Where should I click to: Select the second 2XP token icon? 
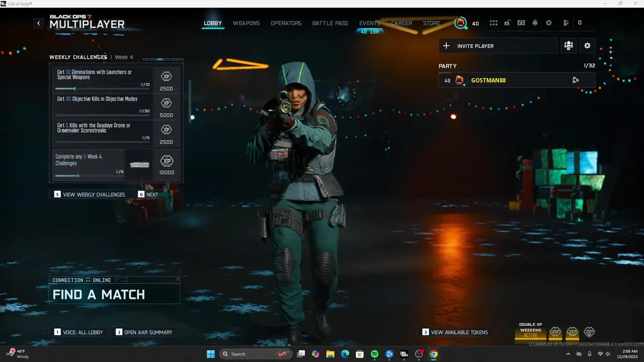pos(572,332)
